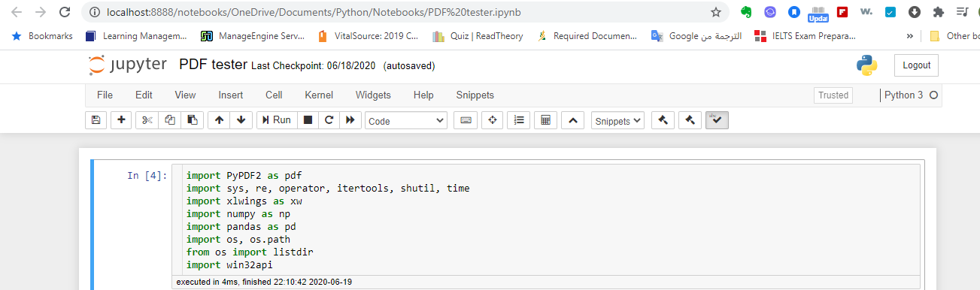The image size is (980, 290).
Task: Interrupt the kernel with stop icon
Action: 308,120
